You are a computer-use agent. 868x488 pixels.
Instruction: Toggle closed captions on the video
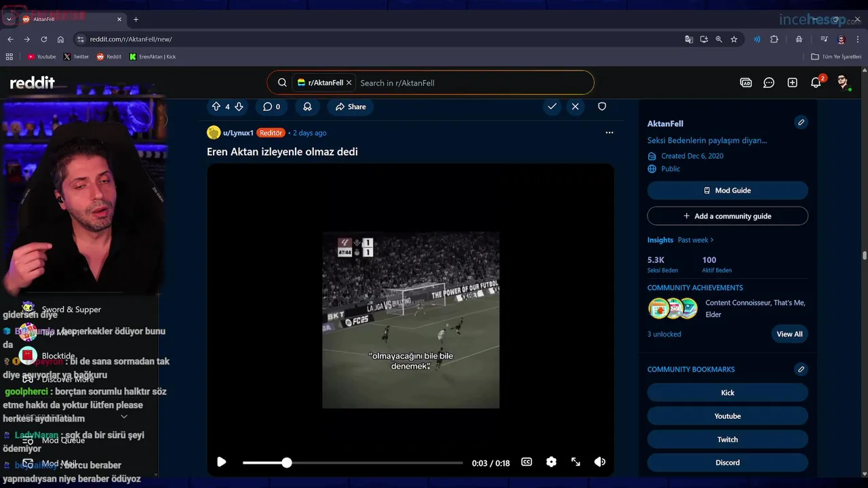coord(526,462)
